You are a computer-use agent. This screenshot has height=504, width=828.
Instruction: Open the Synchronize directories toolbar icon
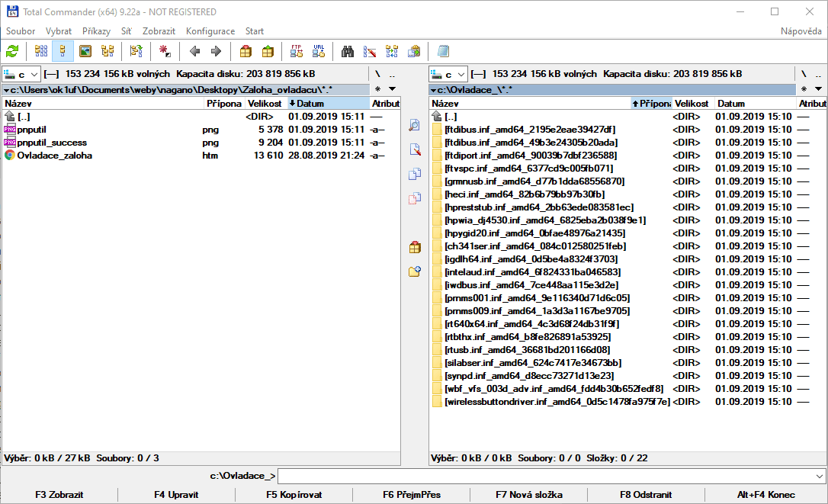click(392, 52)
